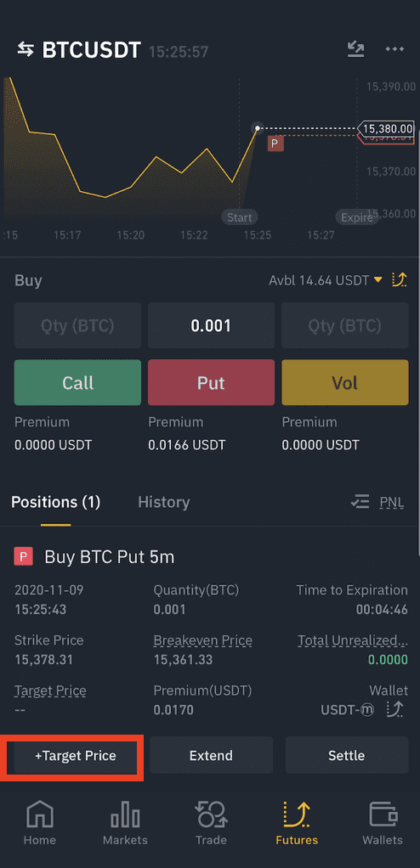Select the Positions (1) tab
Image resolution: width=420 pixels, height=868 pixels.
pyautogui.click(x=55, y=502)
